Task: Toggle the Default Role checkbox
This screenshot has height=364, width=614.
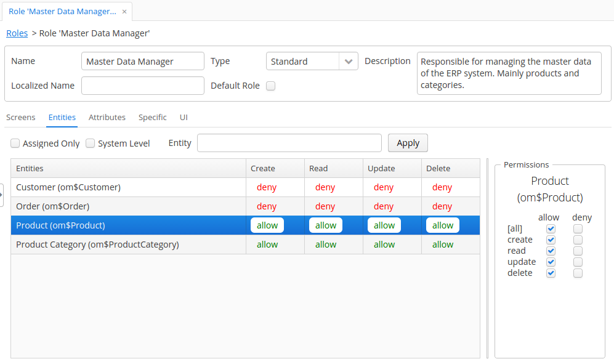Action: [x=270, y=86]
